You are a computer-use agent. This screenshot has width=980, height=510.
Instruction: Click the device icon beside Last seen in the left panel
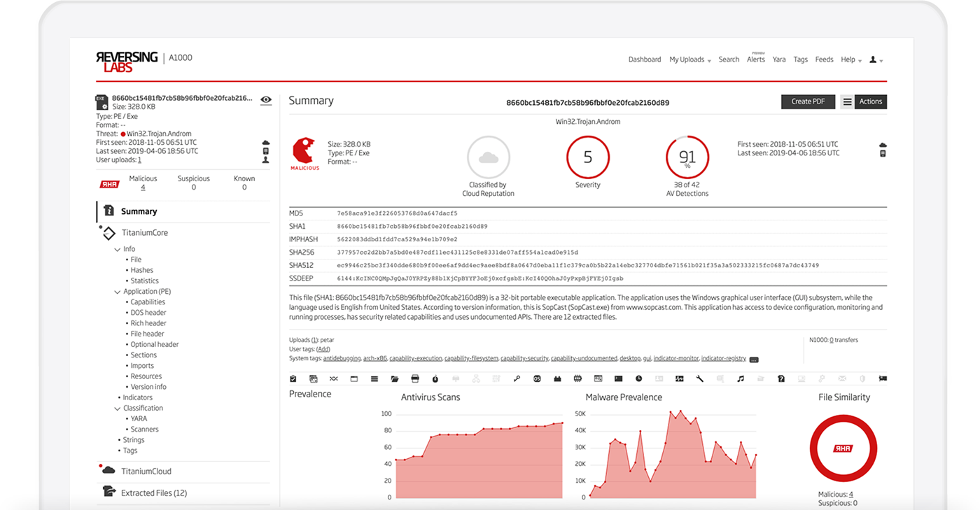click(x=266, y=151)
